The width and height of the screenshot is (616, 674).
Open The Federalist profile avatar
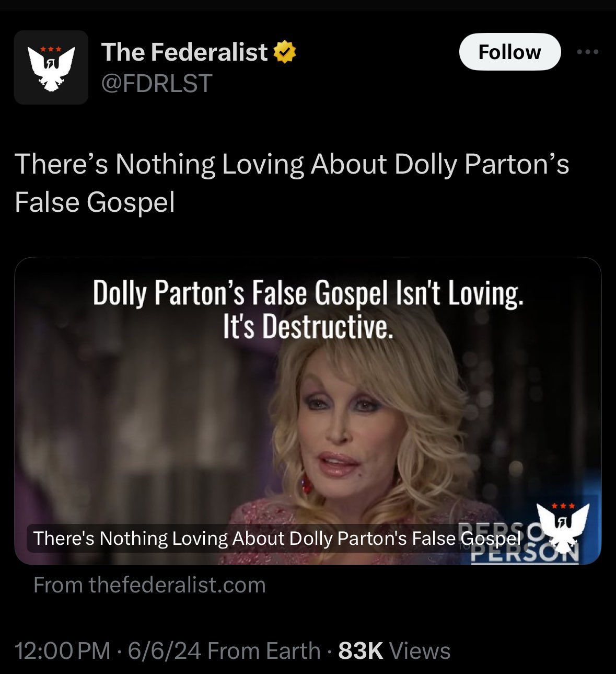(x=51, y=67)
